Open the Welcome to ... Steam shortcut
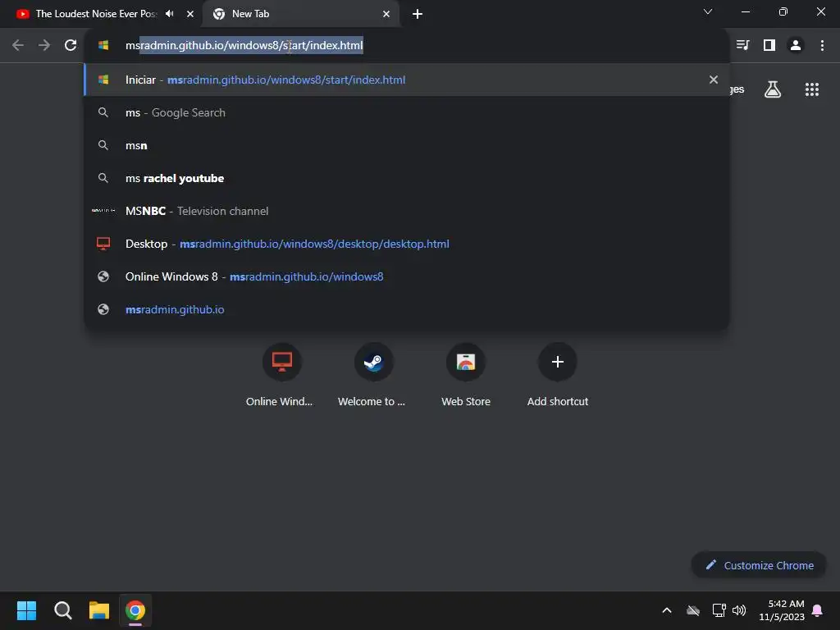 373,375
